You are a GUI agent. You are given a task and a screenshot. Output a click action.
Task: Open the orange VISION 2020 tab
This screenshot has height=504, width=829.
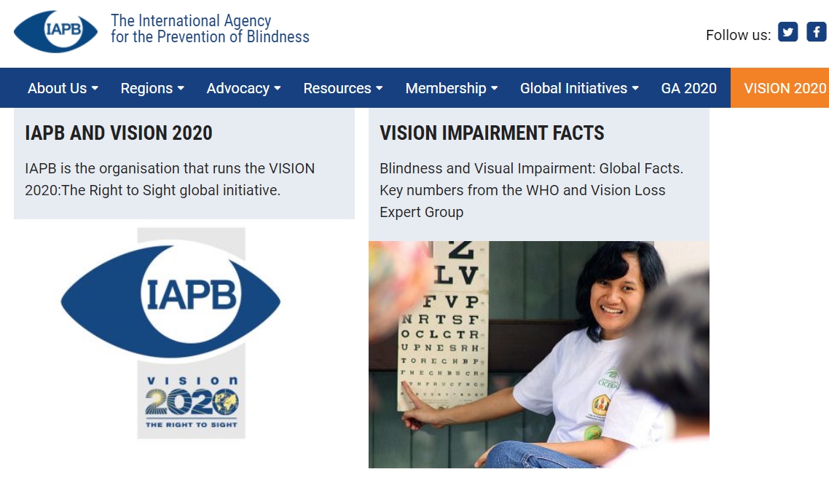point(780,88)
